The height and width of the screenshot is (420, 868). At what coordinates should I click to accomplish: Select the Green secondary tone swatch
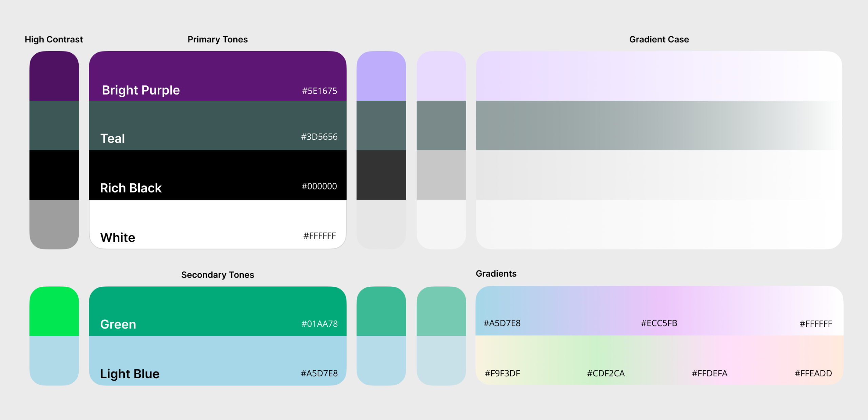[x=217, y=311]
